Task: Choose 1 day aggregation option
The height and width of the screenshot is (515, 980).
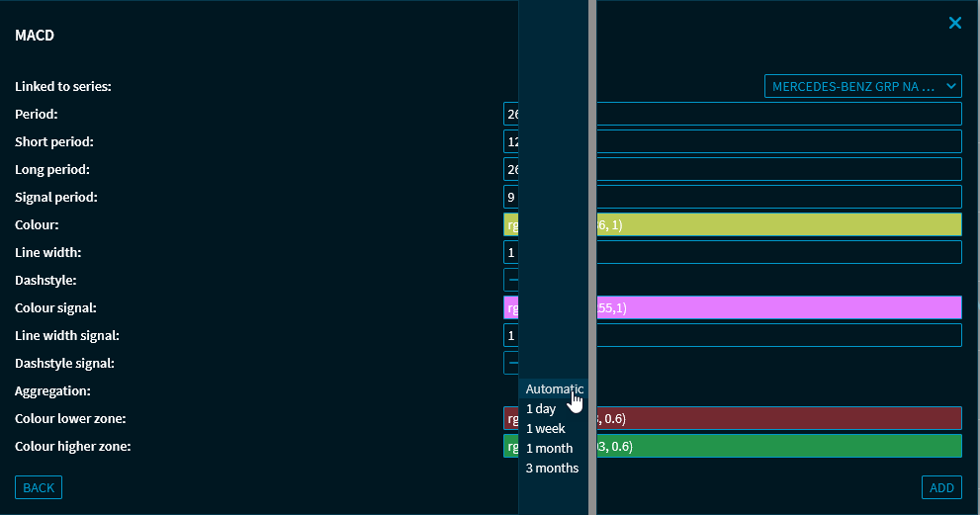Action: [541, 409]
